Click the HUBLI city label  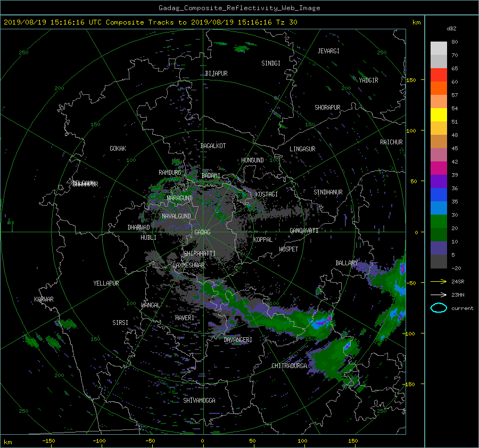point(148,238)
